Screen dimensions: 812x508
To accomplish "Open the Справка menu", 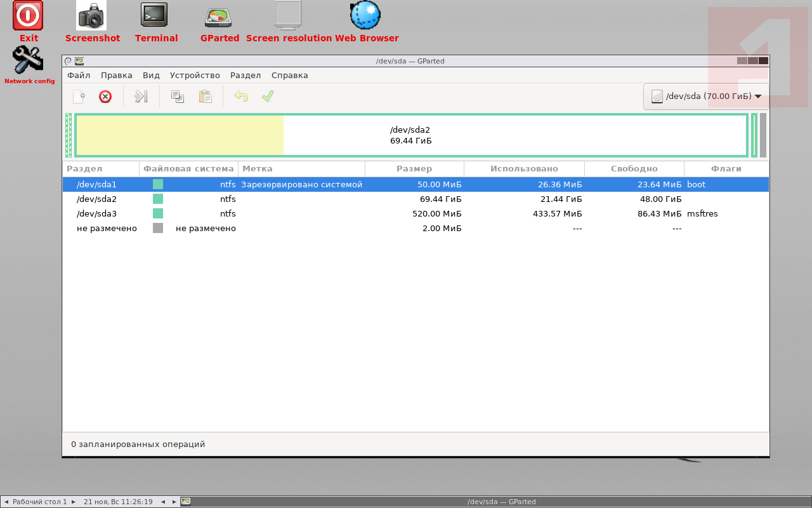I will 290,75.
